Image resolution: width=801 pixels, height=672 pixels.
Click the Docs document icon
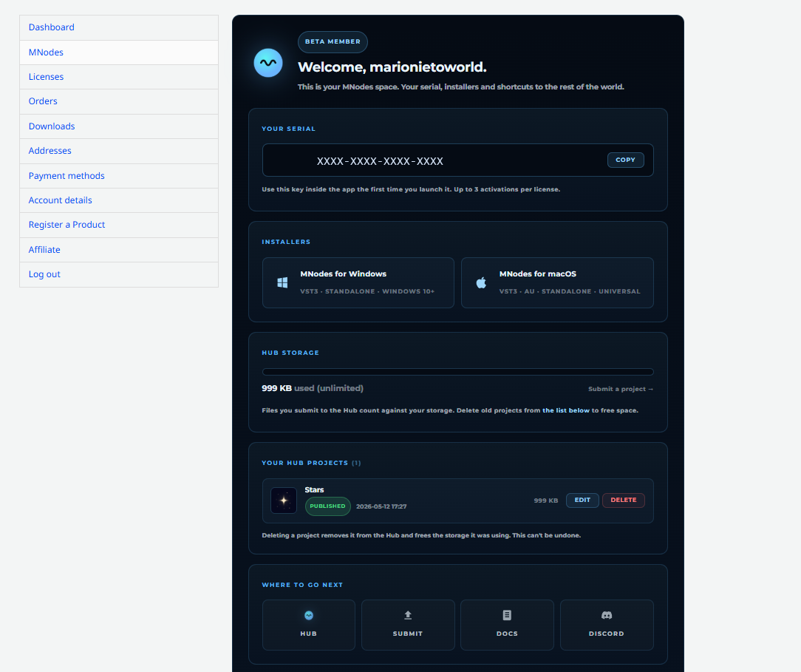click(x=507, y=615)
